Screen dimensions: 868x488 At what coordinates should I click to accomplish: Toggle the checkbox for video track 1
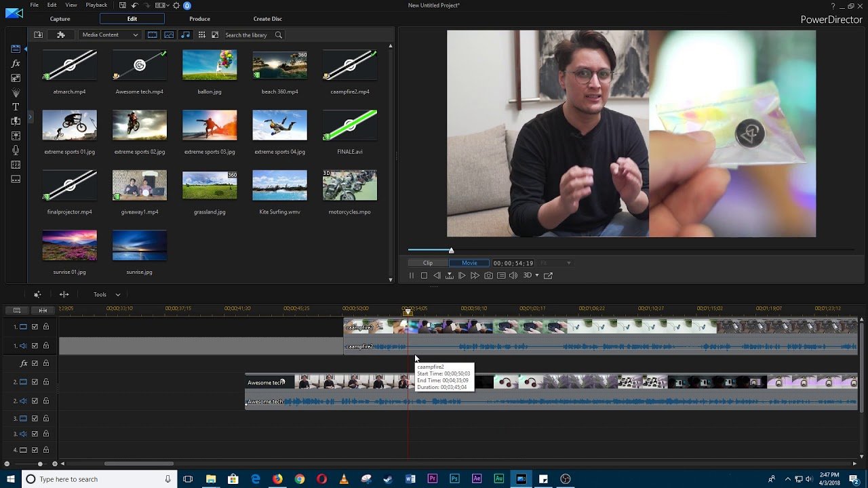35,327
